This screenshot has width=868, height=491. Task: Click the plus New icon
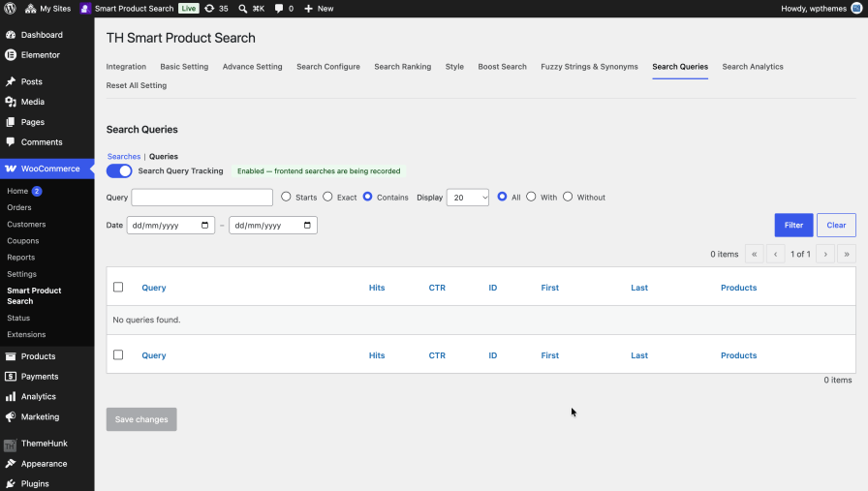[308, 9]
